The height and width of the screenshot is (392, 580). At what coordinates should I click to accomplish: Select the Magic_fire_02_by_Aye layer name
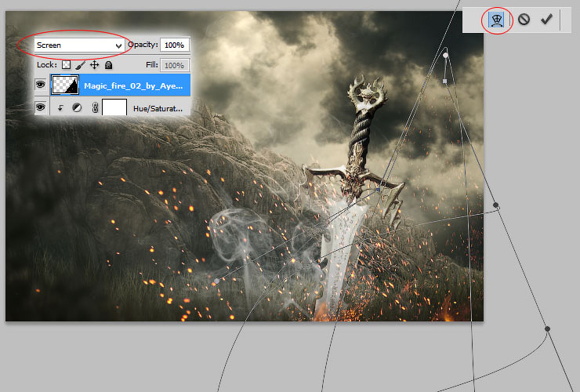(x=133, y=86)
